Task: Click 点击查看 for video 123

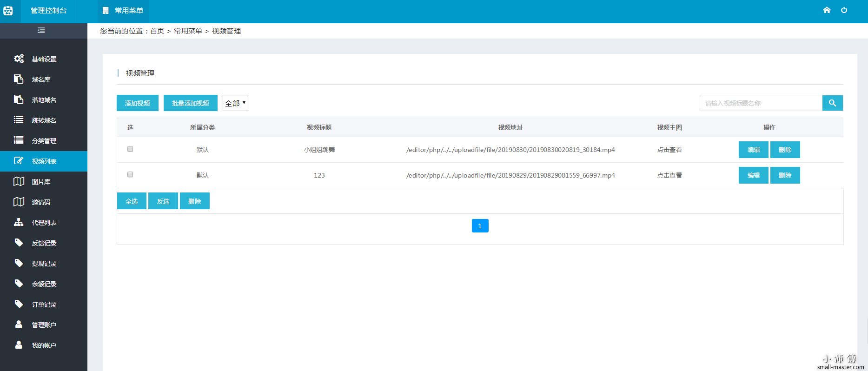Action: pos(669,175)
